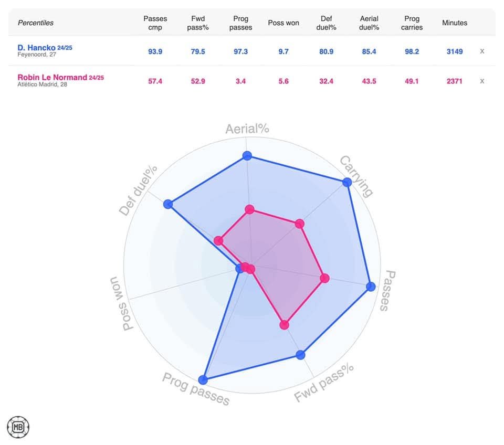Click Hancko's 98.2 Prog carries value
This screenshot has width=504, height=445.
pyautogui.click(x=412, y=51)
